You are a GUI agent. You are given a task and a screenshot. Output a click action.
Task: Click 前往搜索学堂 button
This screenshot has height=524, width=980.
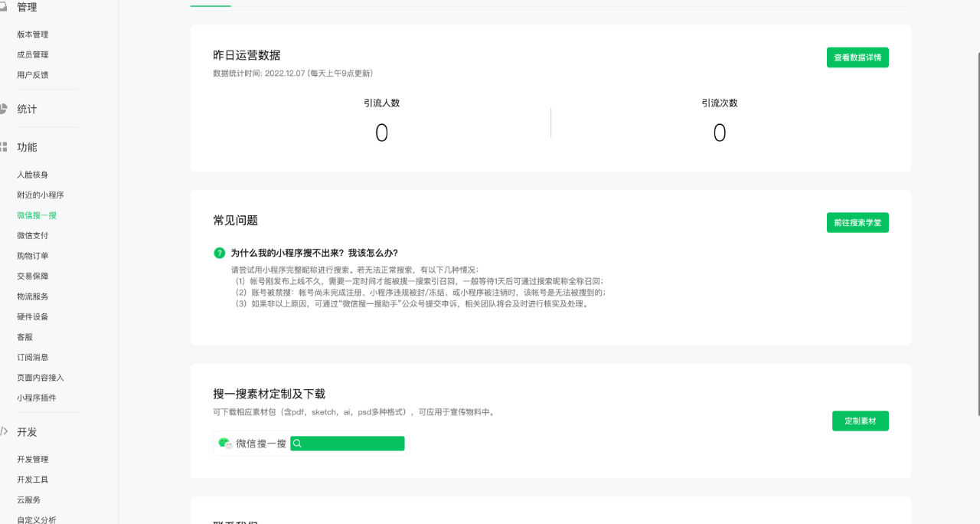click(x=857, y=222)
